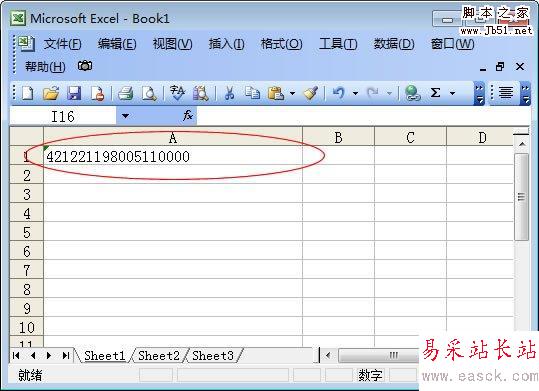Switch to the Sheet3 tab
Screen dimensions: 539x391
[x=213, y=356]
